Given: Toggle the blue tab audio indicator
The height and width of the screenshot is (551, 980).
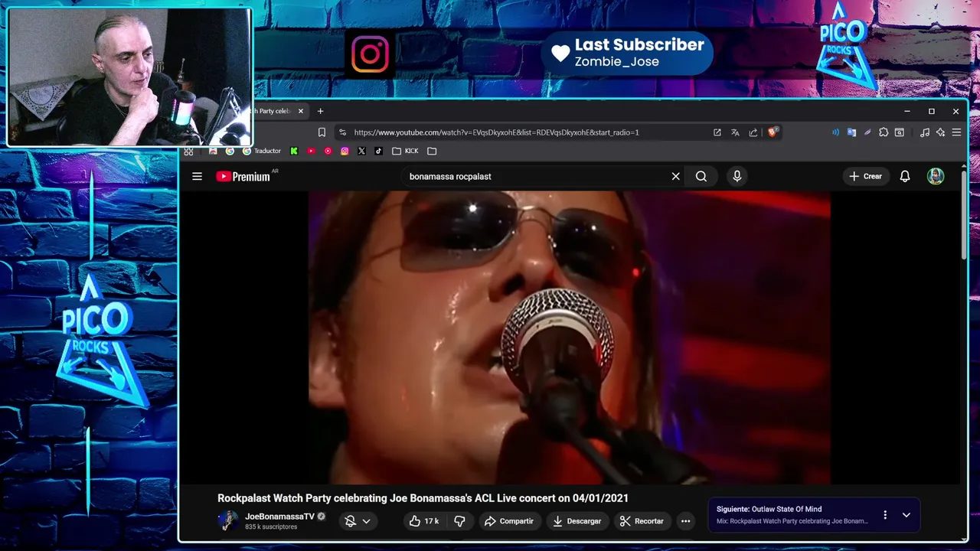Looking at the screenshot, I should coord(835,132).
